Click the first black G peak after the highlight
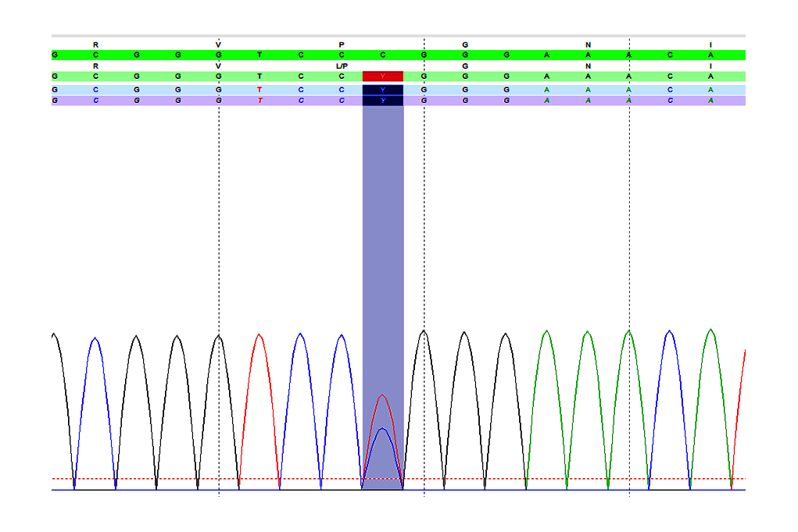The height and width of the screenshot is (532, 798). [424, 331]
